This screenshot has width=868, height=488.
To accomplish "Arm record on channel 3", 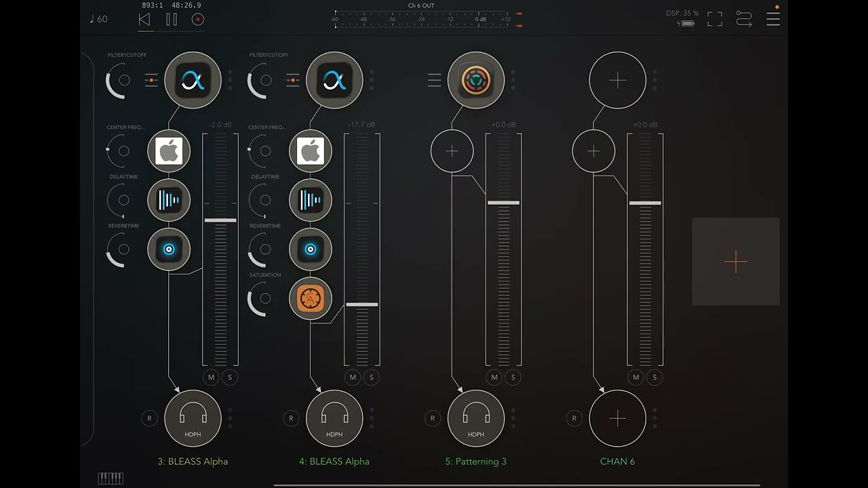I will (150, 418).
